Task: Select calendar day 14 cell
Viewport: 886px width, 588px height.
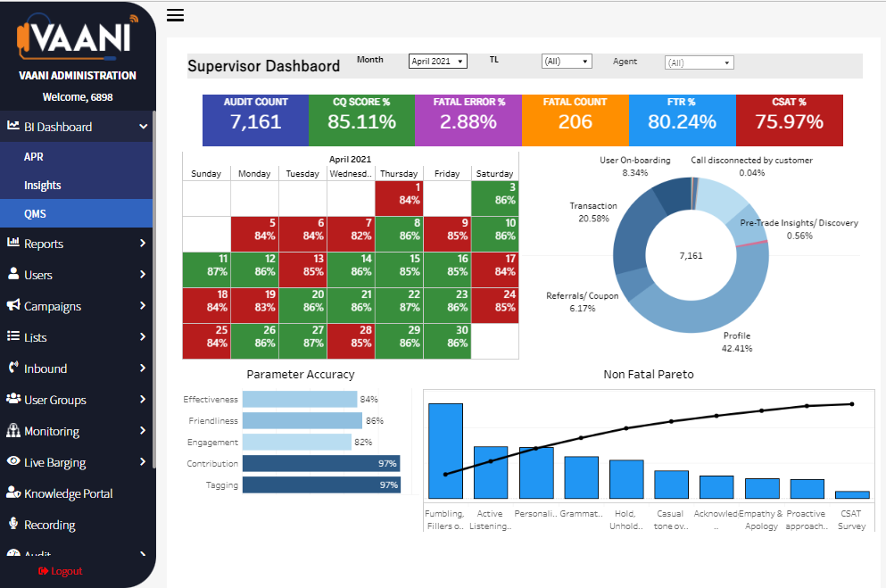Action: (x=351, y=270)
